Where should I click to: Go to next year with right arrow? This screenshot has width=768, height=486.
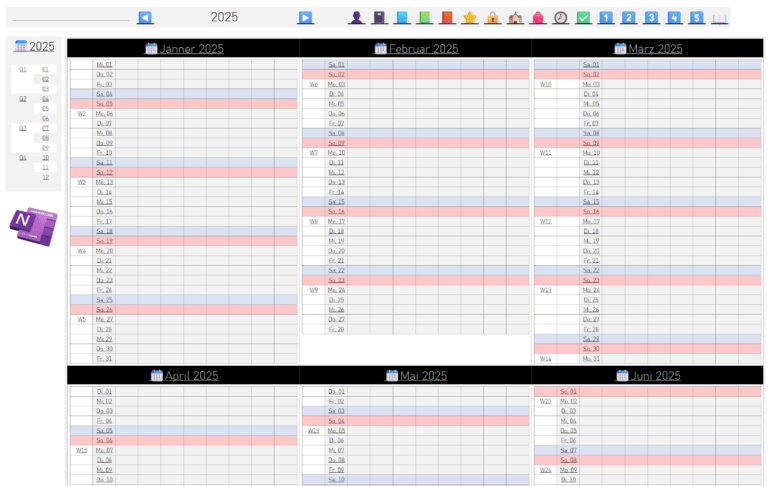305,18
